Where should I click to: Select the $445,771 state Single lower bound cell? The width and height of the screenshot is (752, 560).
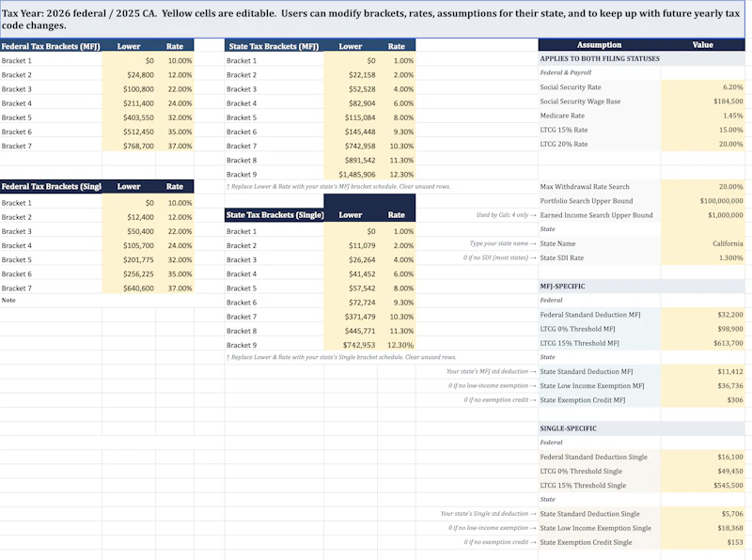(x=350, y=331)
